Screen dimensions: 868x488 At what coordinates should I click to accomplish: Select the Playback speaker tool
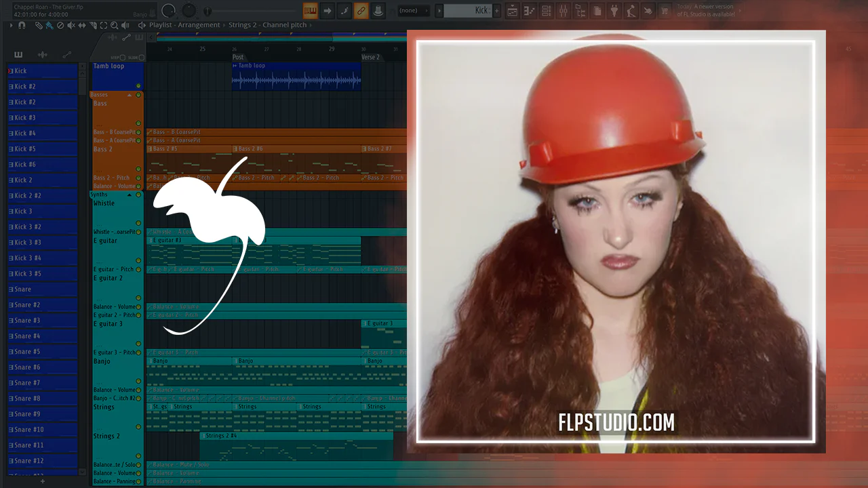(x=125, y=25)
